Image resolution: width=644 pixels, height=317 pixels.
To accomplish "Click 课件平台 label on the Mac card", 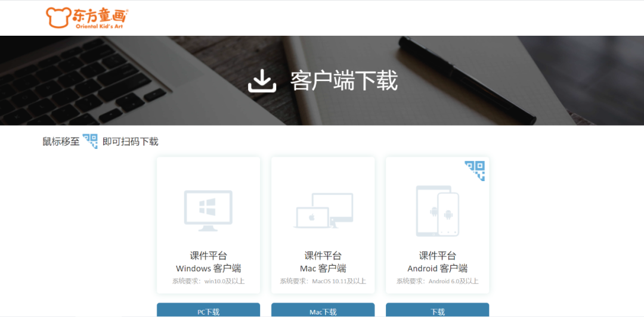I will tap(323, 256).
